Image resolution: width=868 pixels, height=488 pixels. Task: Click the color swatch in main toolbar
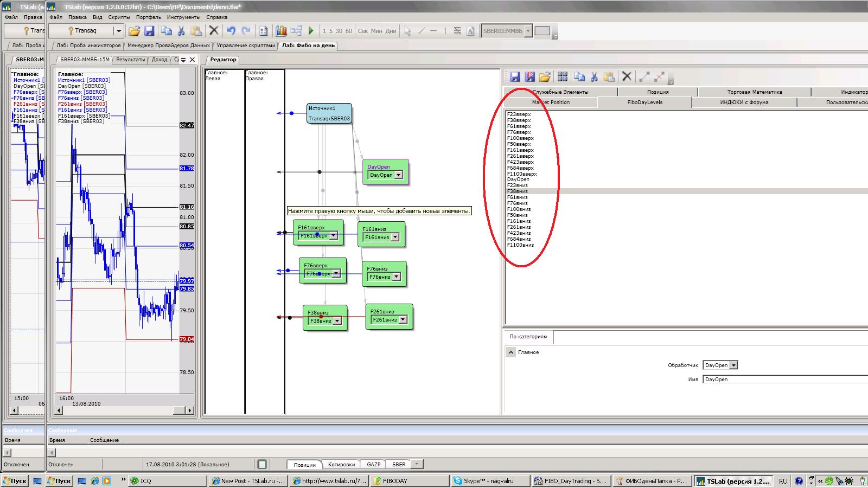(542, 31)
